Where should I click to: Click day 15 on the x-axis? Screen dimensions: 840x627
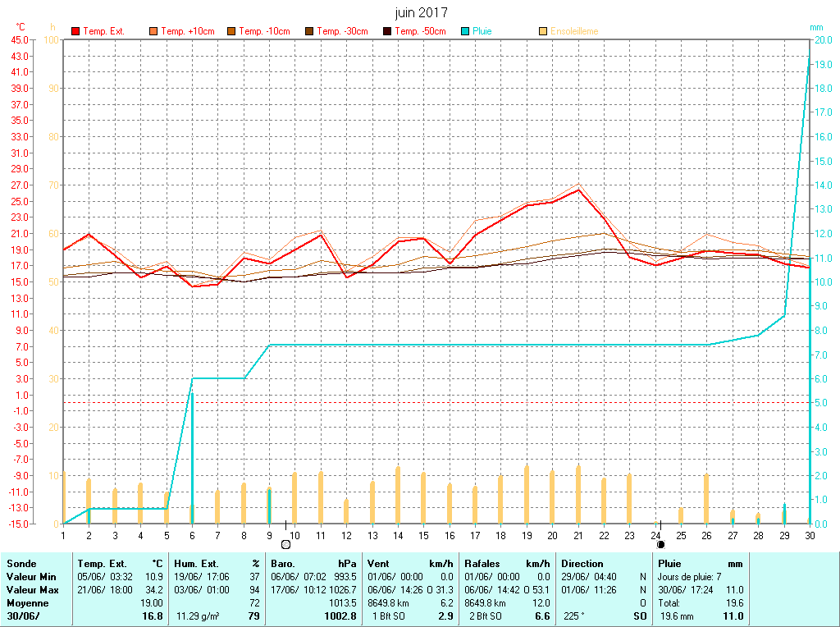(x=423, y=535)
